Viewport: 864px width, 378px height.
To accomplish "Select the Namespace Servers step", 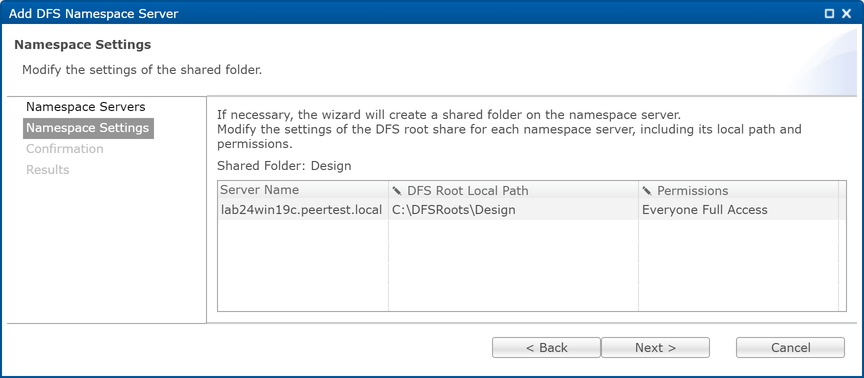I will pyautogui.click(x=86, y=106).
